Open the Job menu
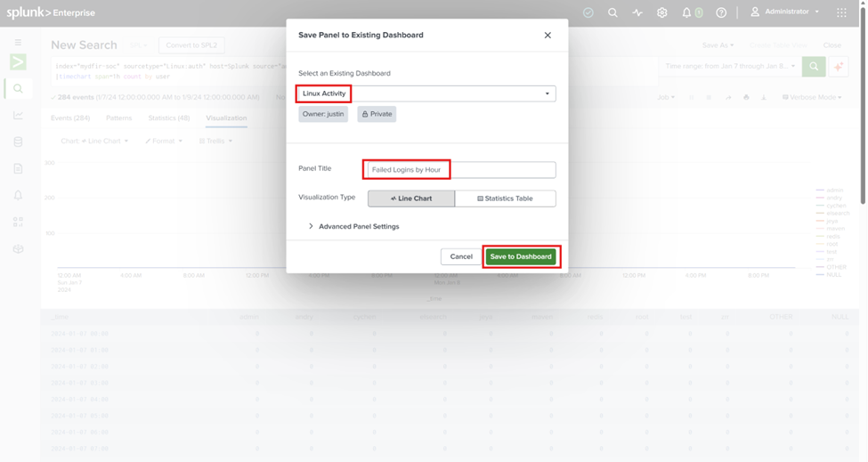 click(x=666, y=97)
